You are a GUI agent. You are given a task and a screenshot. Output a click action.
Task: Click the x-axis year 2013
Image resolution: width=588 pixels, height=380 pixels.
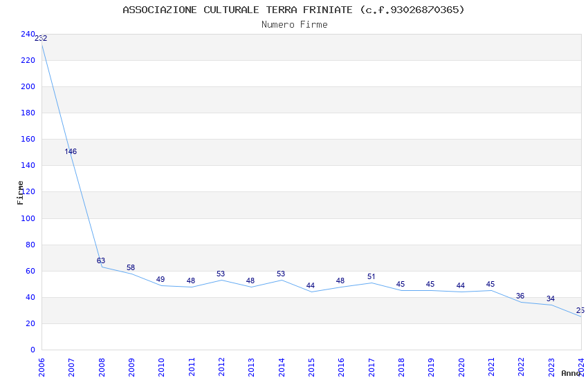point(251,368)
